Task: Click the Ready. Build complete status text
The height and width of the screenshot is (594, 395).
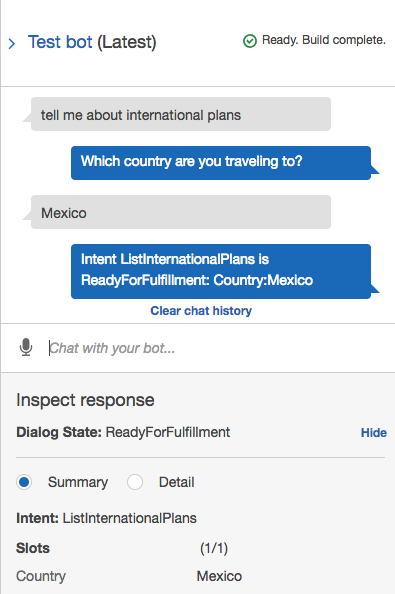Action: tap(324, 40)
